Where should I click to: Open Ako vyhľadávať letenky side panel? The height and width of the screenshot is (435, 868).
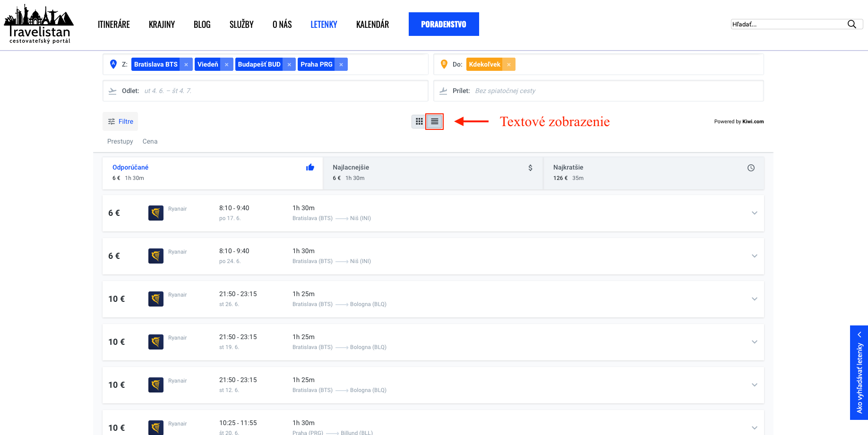tap(859, 373)
